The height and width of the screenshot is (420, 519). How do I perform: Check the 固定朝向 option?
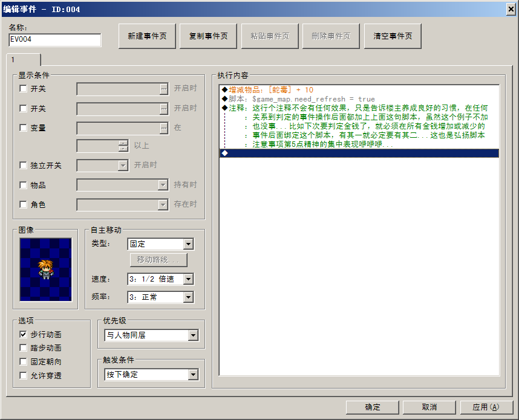pos(23,361)
